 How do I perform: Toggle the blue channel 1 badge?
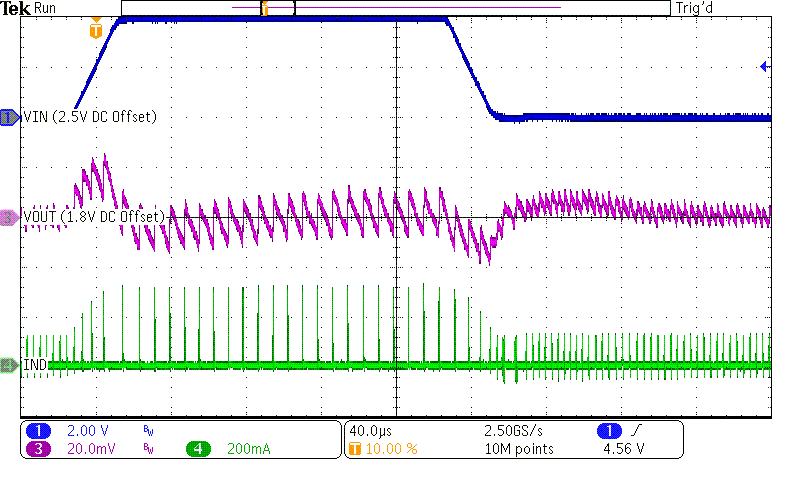[x=38, y=431]
